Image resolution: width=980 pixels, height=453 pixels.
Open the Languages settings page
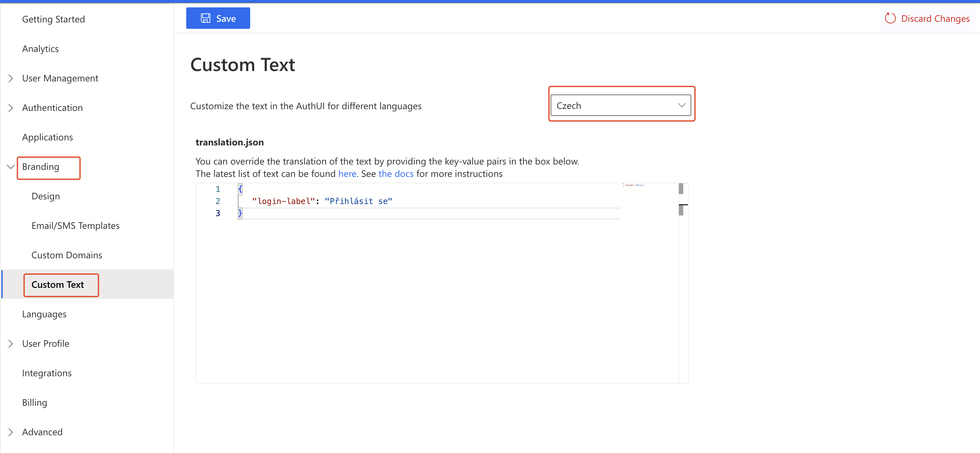[x=44, y=314]
